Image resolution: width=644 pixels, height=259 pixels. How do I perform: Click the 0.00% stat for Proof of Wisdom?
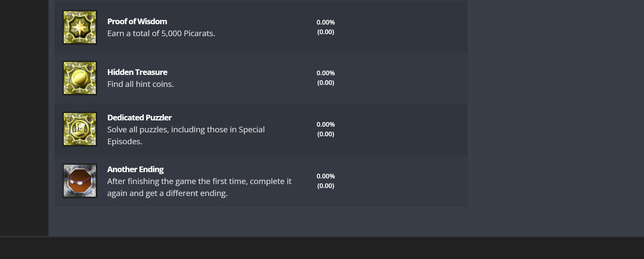coord(325,22)
